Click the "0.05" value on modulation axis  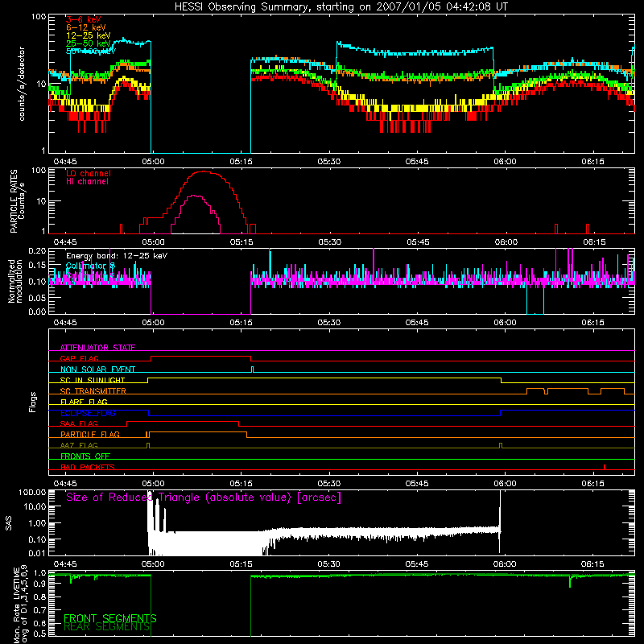[37, 297]
